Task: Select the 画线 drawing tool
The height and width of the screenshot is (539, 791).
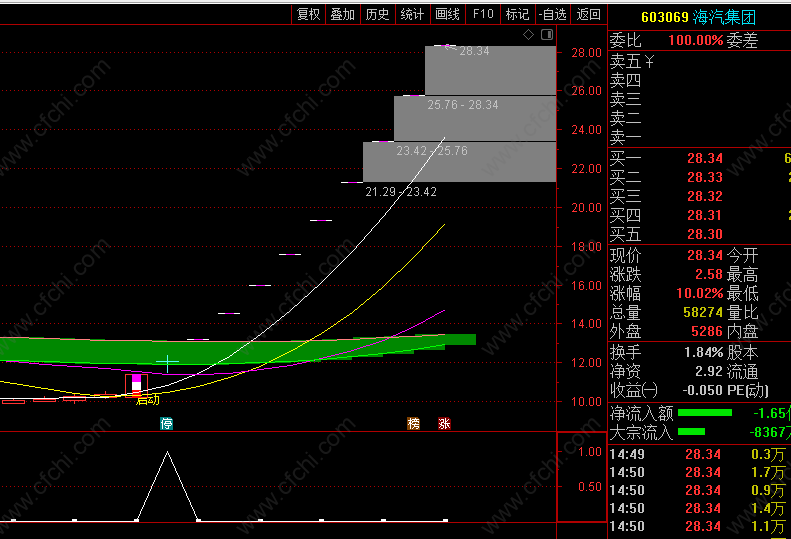Action: coord(447,14)
